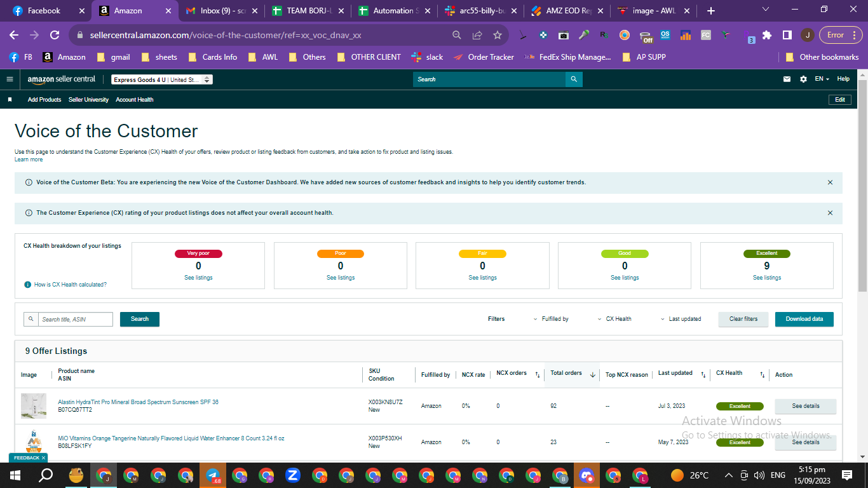Click the magnifier search button in header

[x=574, y=79]
